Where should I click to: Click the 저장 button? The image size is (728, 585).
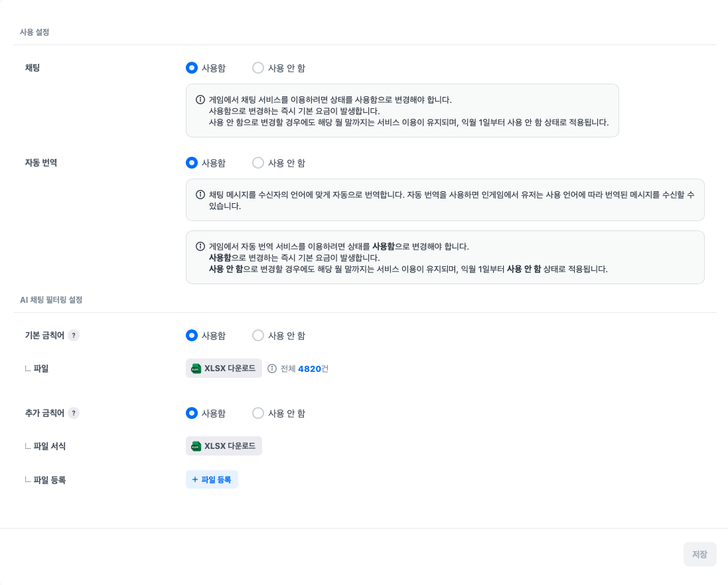(699, 554)
